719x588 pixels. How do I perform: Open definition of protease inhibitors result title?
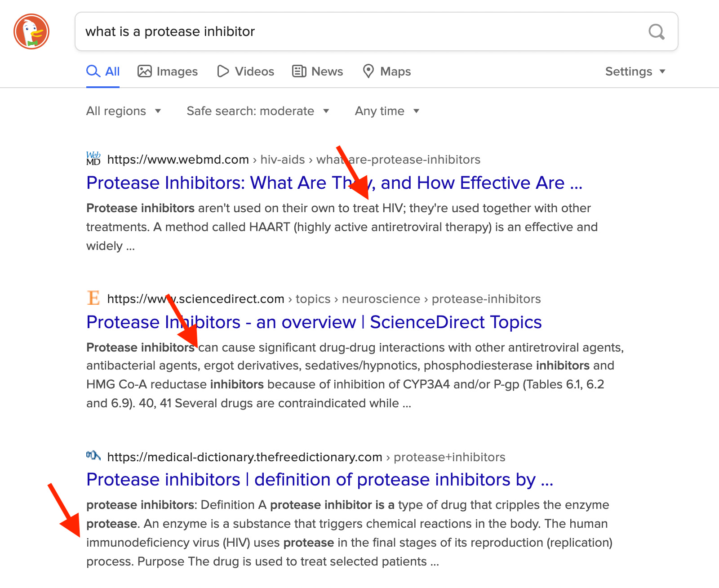[x=320, y=480]
